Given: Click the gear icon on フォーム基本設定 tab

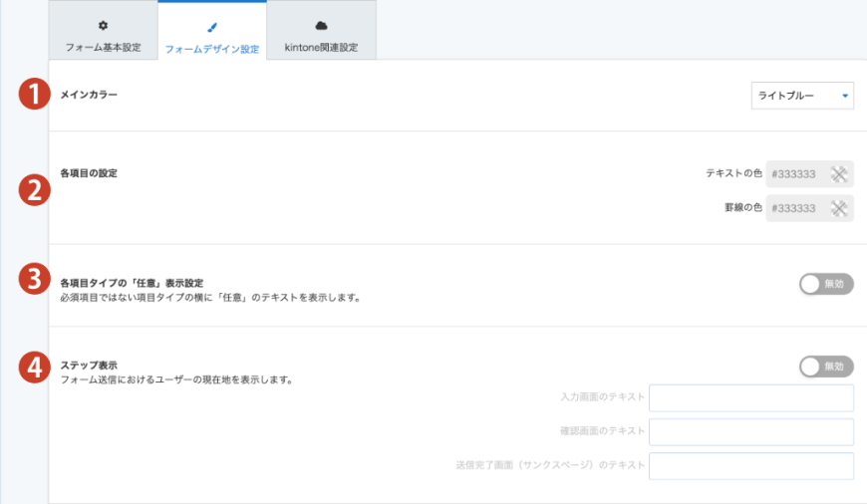Looking at the screenshot, I should (103, 26).
